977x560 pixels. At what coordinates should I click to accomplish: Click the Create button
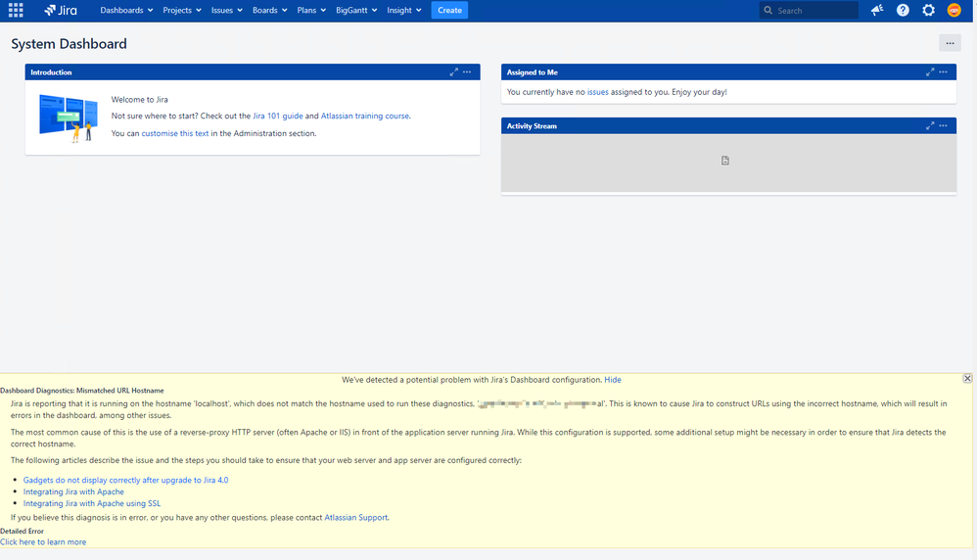pos(449,10)
